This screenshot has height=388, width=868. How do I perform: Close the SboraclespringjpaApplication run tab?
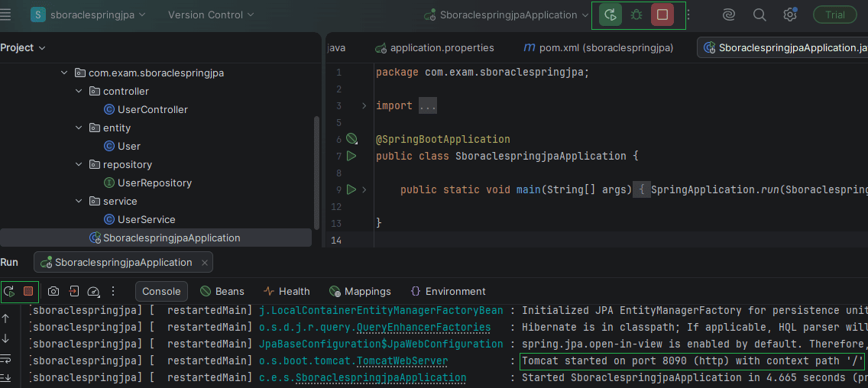point(205,263)
